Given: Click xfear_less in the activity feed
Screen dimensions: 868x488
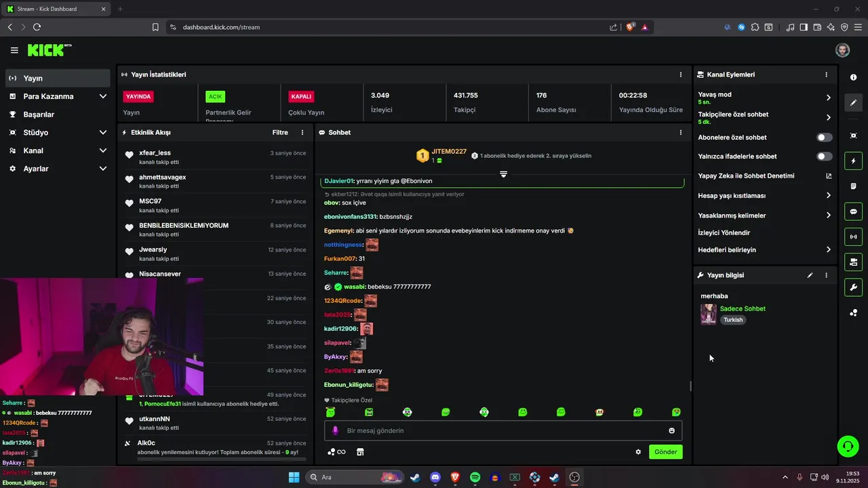Looking at the screenshot, I should pos(155,153).
